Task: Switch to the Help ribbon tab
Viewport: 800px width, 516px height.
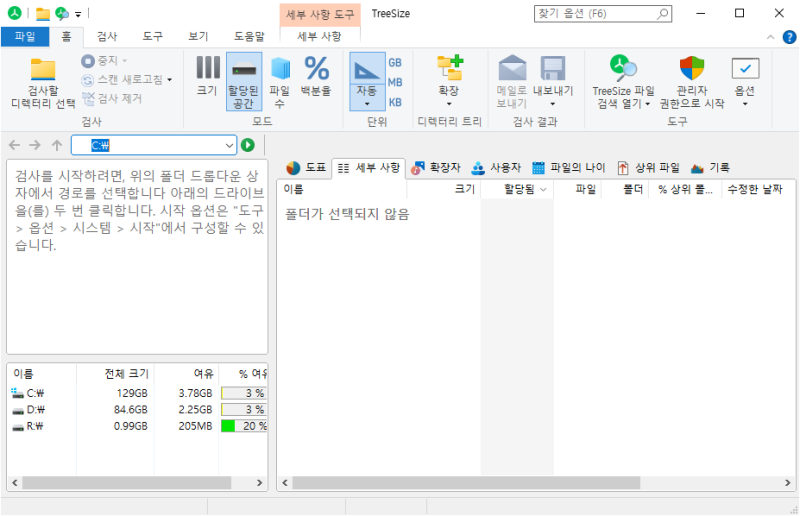Action: click(x=249, y=37)
